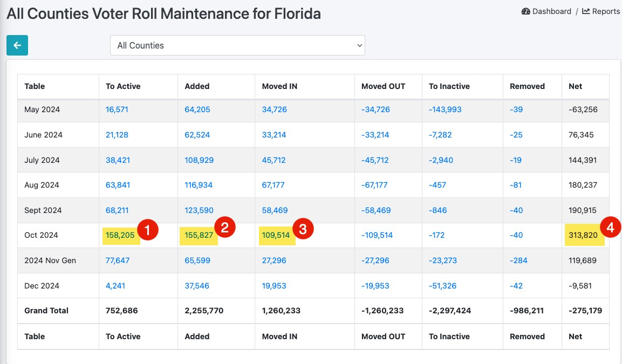
Task: Select Grand Total To Inactive value -2,297,424
Action: (450, 311)
